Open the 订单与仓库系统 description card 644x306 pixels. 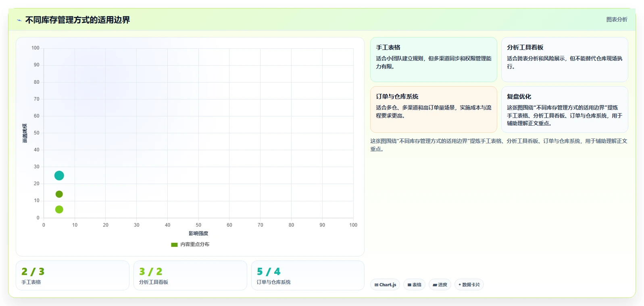434,110
